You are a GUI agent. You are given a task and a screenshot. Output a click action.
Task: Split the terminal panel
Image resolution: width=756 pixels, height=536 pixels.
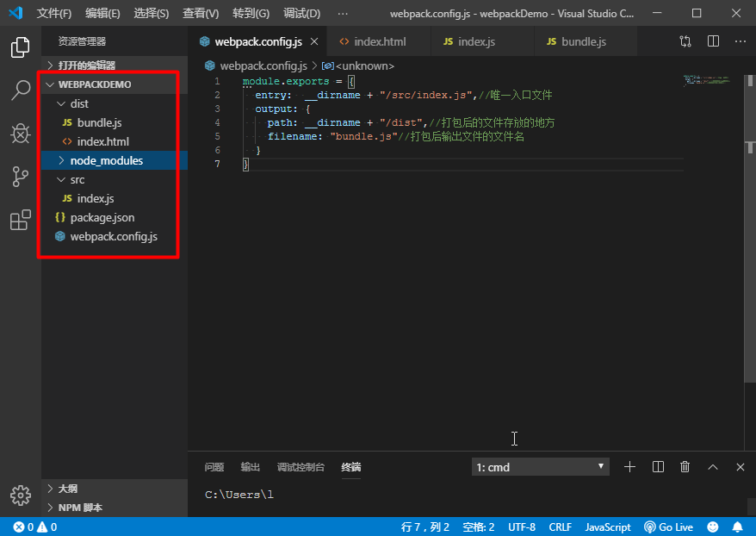pyautogui.click(x=658, y=466)
